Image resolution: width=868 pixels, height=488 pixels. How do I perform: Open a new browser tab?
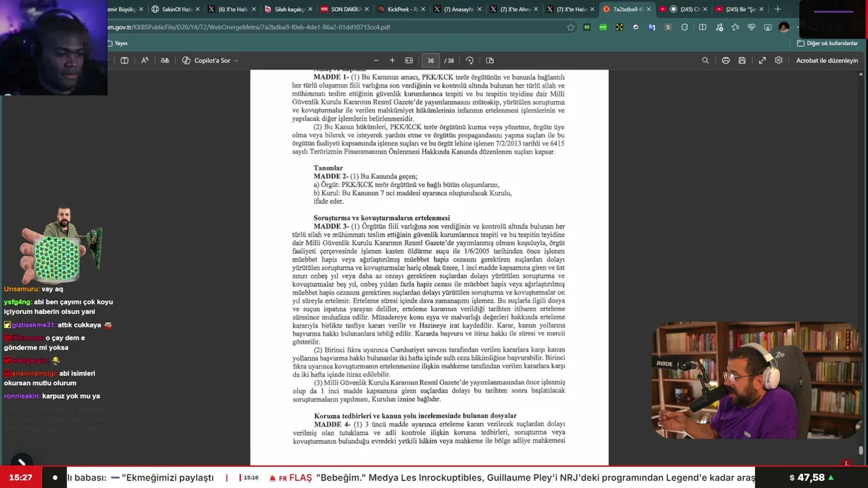(x=777, y=9)
